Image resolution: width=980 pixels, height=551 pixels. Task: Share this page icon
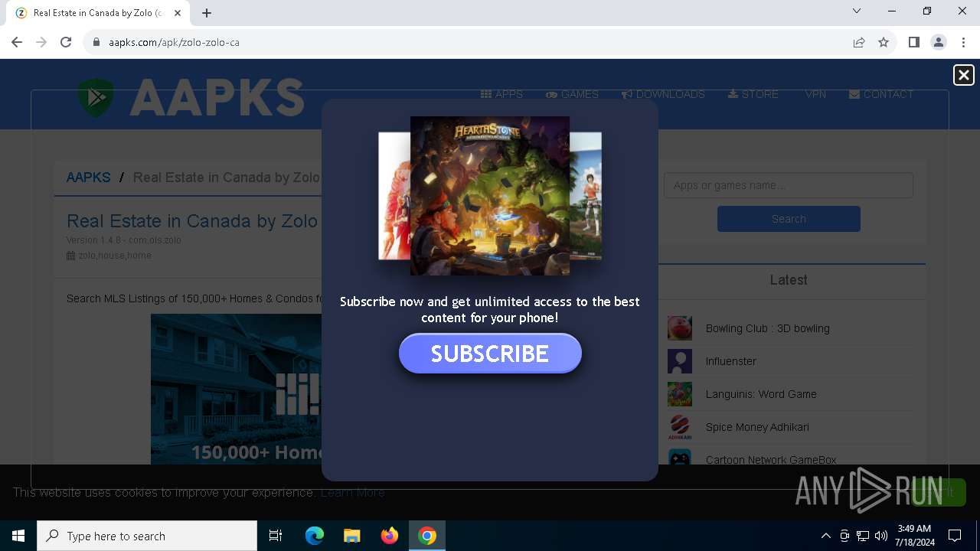(x=859, y=42)
